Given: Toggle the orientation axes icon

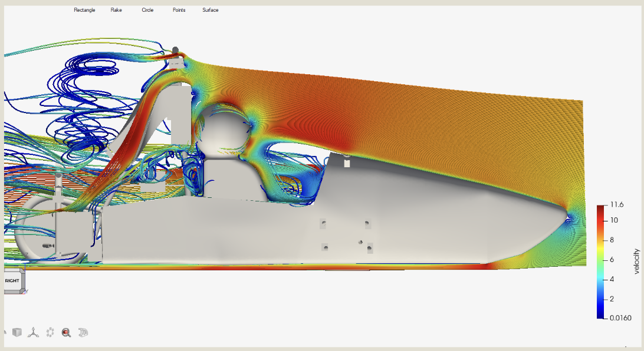Looking at the screenshot, I should 33,332.
